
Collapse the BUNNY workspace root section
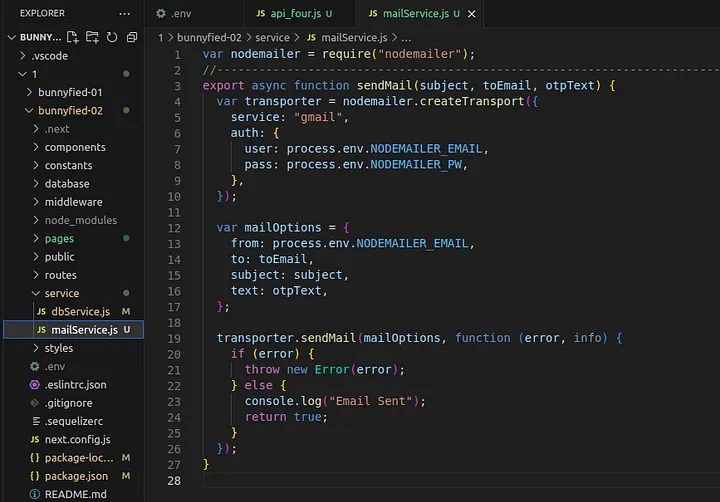click(x=12, y=37)
